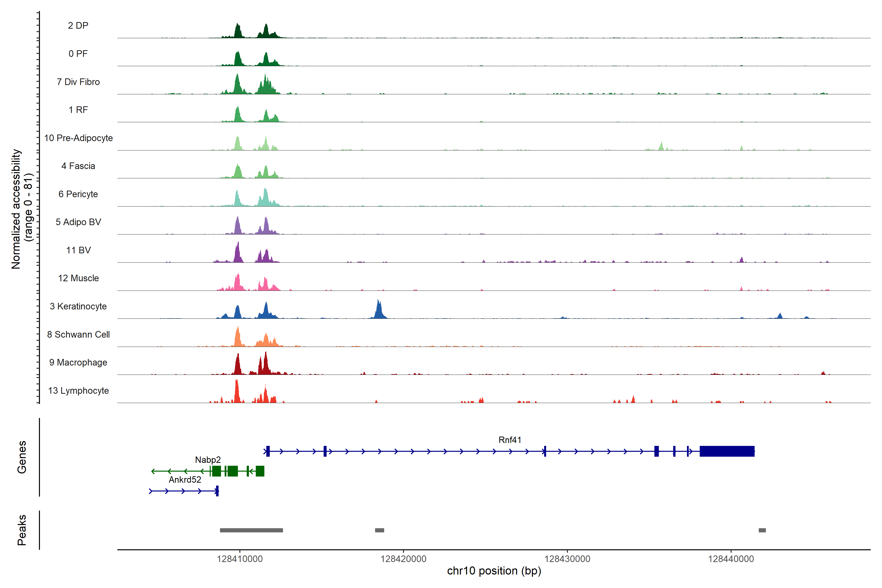This screenshot has height=588, width=882.
Task: Click the rightmost small gray peak bar
Action: click(762, 530)
